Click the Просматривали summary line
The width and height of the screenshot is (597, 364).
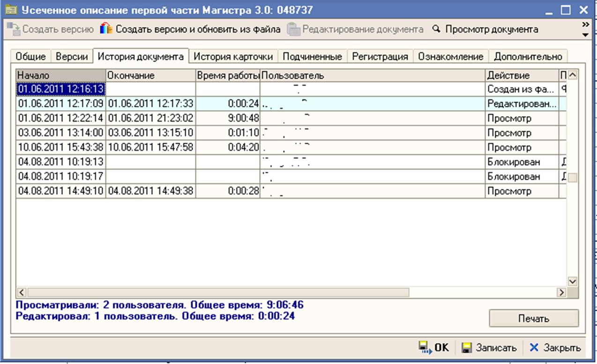click(159, 305)
